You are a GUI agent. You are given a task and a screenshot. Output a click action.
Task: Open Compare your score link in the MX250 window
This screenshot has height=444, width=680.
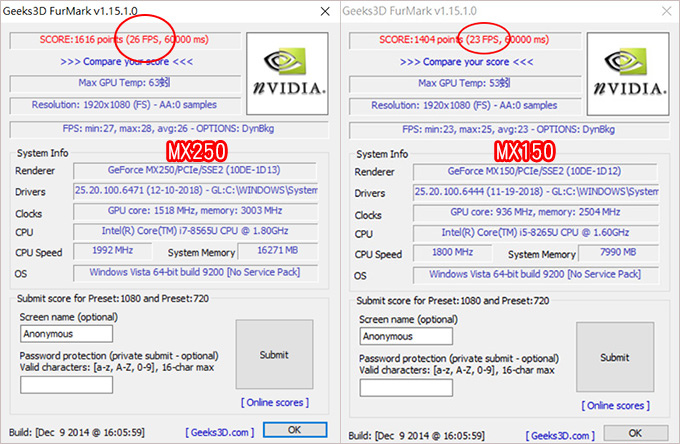point(126,62)
